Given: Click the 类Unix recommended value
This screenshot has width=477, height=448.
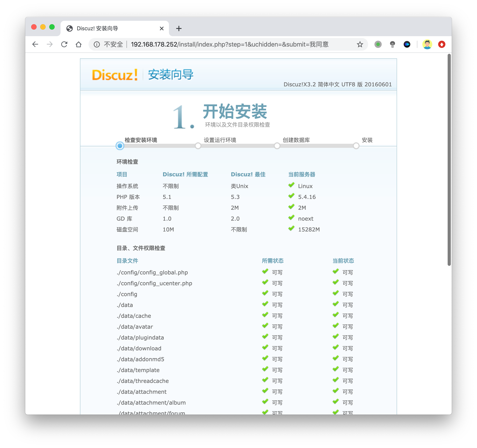Looking at the screenshot, I should pos(239,186).
